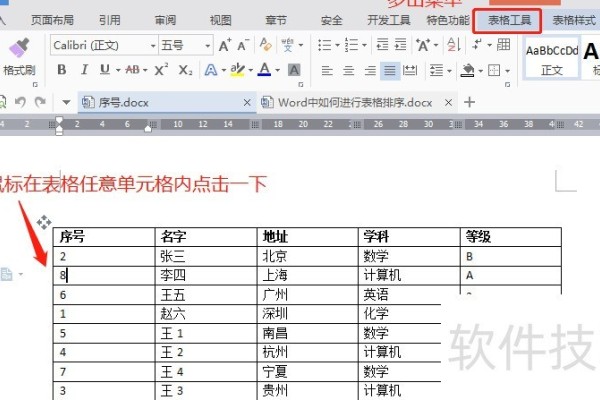Click show/hide paragraph marks icon

[477, 45]
